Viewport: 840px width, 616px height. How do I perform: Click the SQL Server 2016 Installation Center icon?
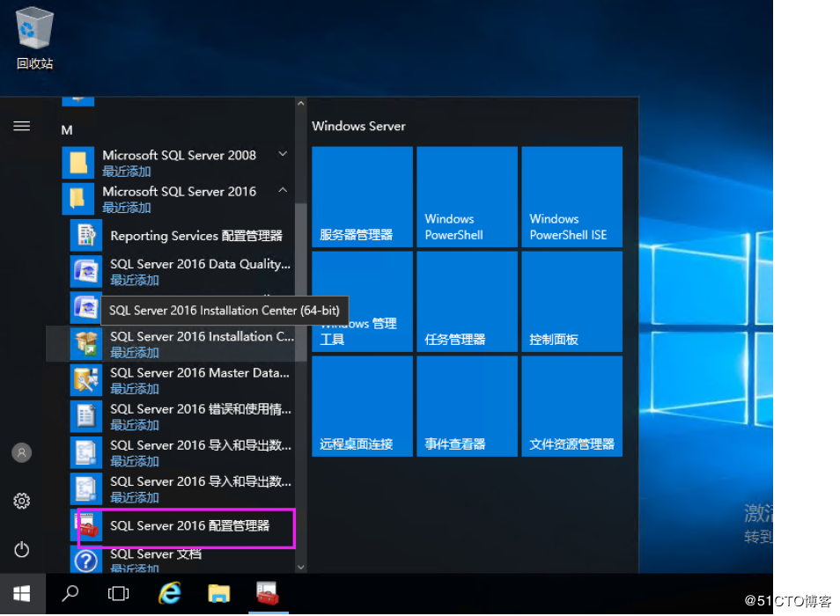(x=86, y=343)
